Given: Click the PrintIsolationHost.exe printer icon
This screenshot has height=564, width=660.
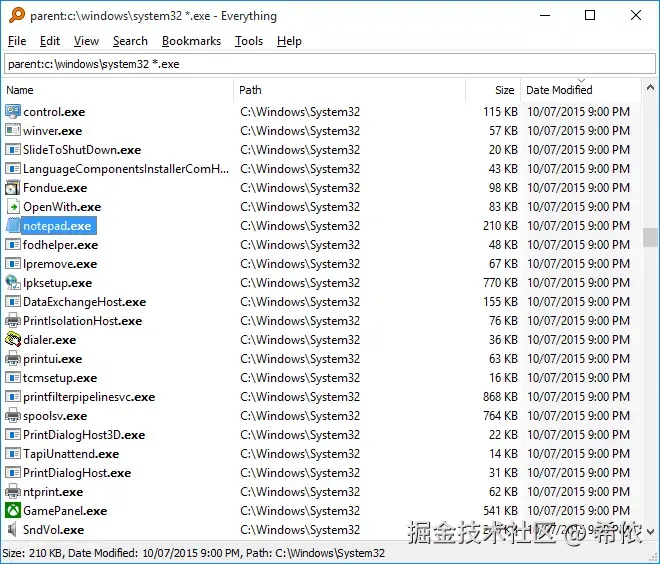Looking at the screenshot, I should (13, 321).
